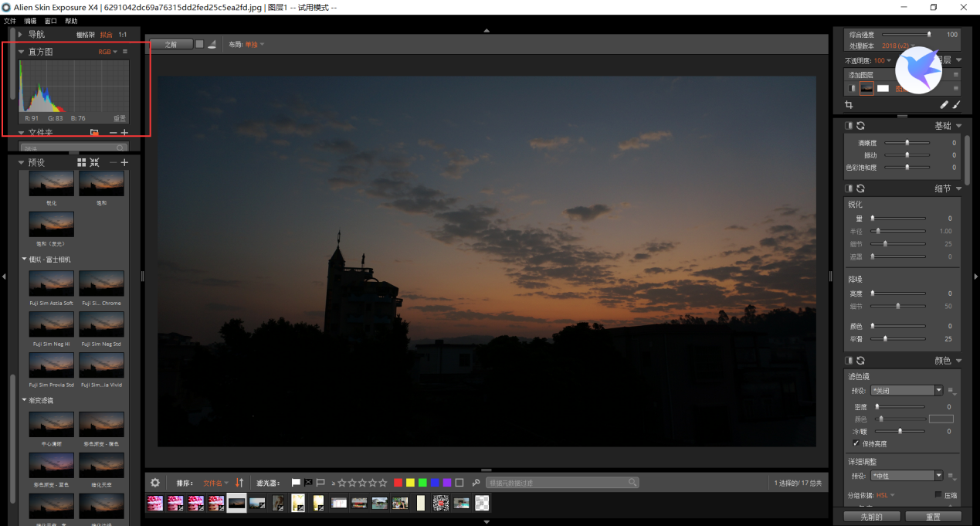Toggle the 保持亮度 checkbox

pos(856,444)
